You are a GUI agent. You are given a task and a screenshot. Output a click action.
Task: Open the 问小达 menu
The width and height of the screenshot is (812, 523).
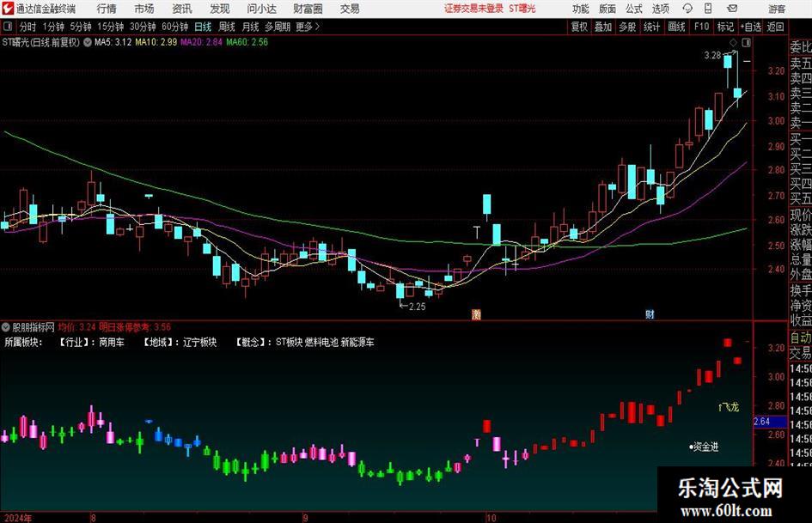(261, 9)
